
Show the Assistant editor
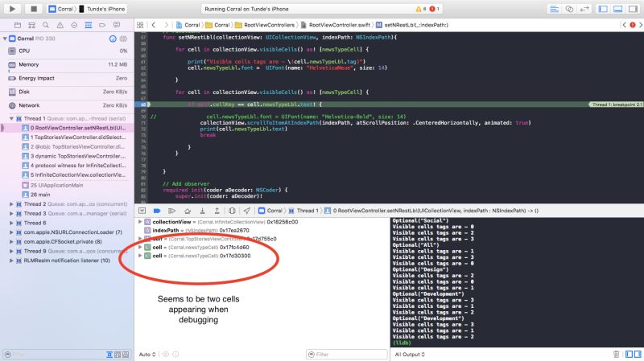569,9
